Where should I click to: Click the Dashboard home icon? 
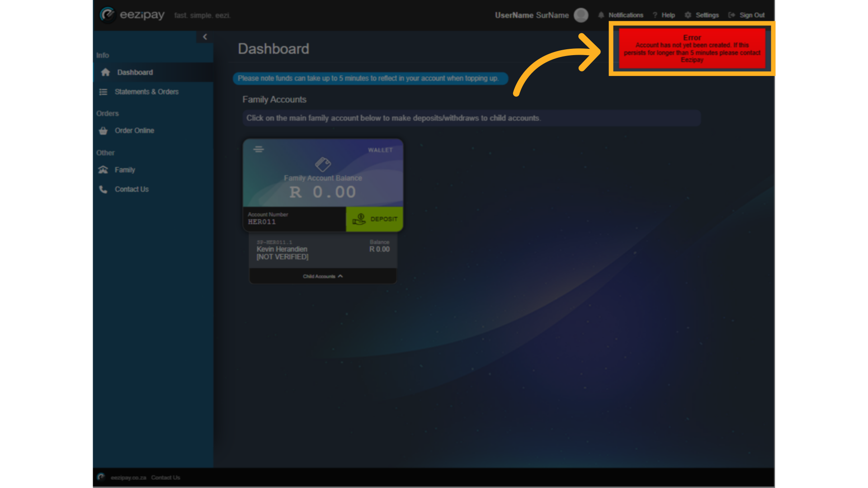[105, 72]
